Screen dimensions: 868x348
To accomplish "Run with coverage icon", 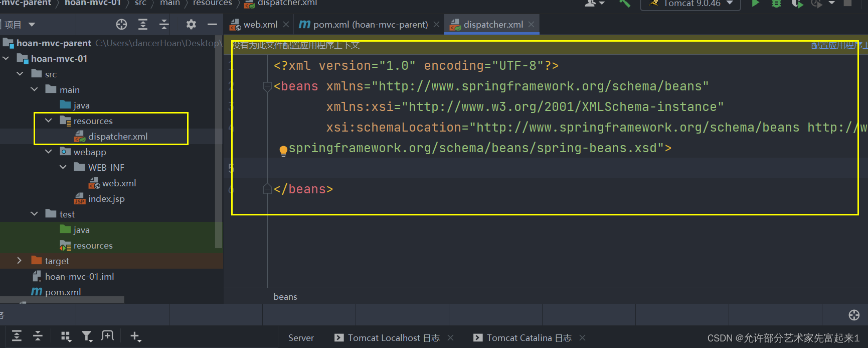I will [797, 4].
